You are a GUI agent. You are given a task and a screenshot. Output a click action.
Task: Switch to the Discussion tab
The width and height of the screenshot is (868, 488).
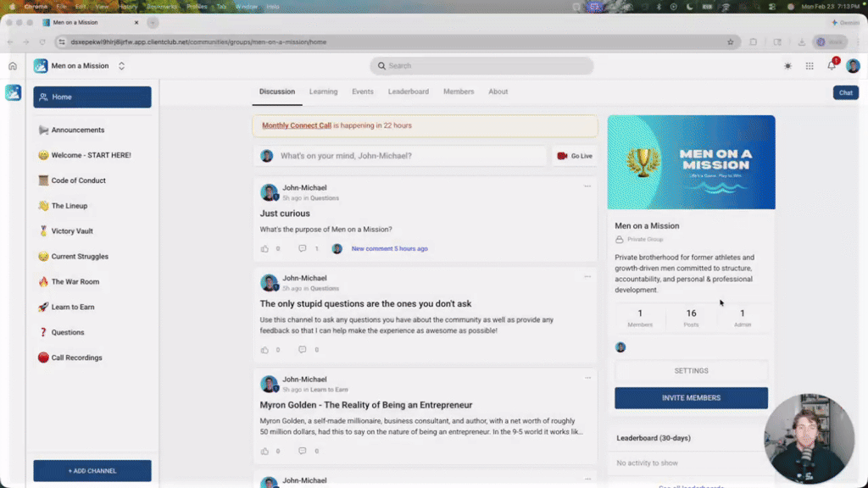(x=277, y=91)
